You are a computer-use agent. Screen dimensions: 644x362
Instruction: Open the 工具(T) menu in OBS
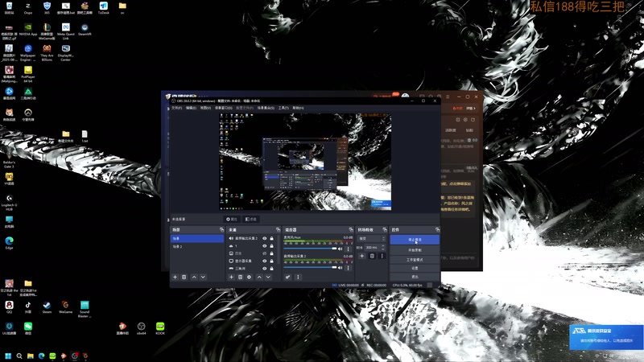point(283,108)
